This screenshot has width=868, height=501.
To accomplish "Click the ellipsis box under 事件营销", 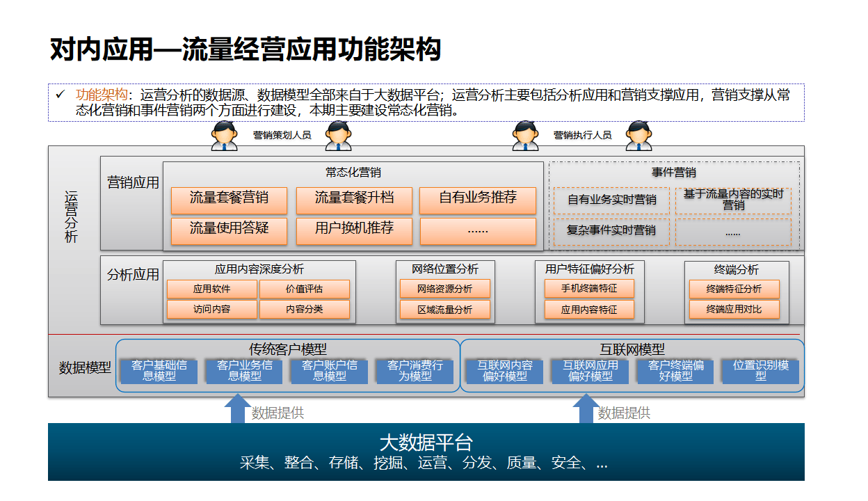I will click(x=733, y=232).
